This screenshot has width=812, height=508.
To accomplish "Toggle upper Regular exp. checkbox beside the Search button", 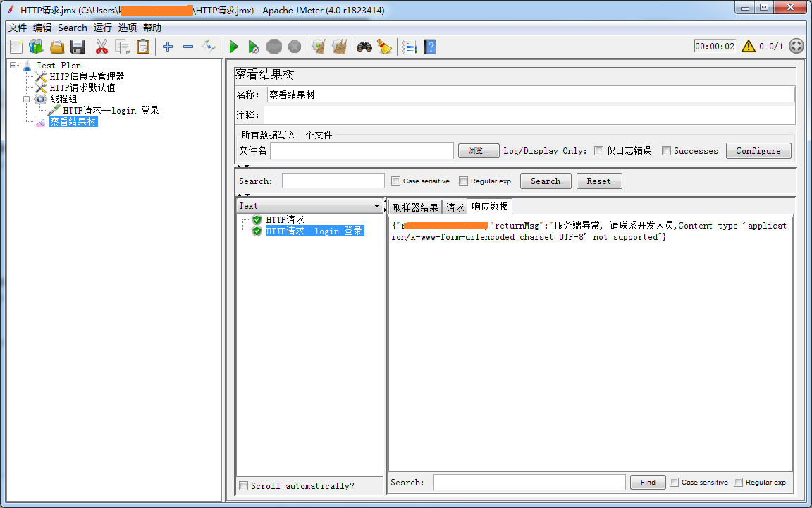I will [x=464, y=181].
